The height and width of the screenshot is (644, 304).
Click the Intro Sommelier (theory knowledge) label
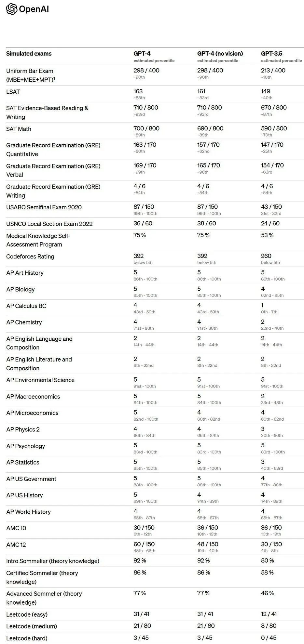[x=53, y=561]
